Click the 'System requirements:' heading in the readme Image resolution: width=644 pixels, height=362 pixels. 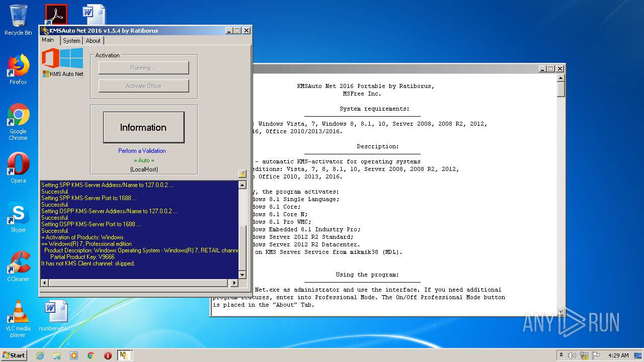click(x=374, y=109)
